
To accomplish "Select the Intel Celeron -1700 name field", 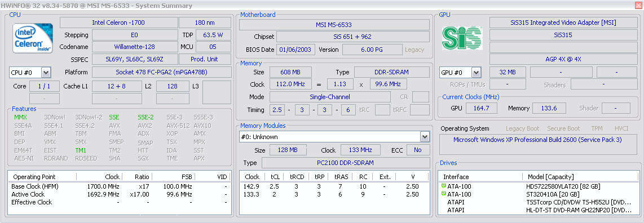I will pos(118,23).
